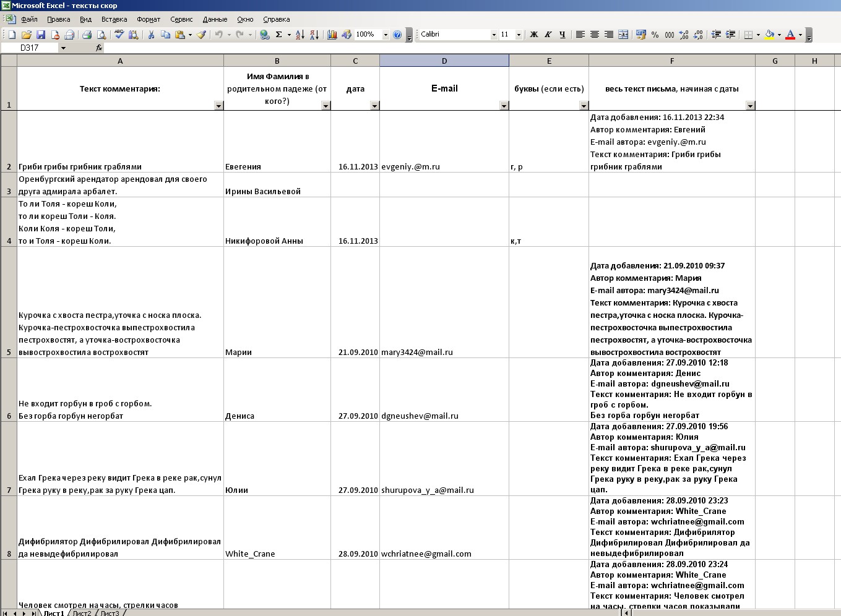Cut selection with the scissors icon

coord(150,35)
